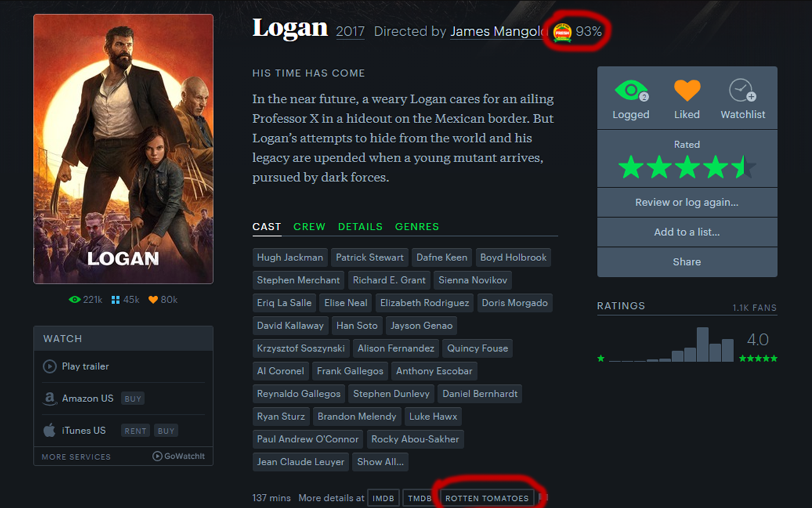This screenshot has height=508, width=812.
Task: Click the Amazon logo icon
Action: pos(49,398)
